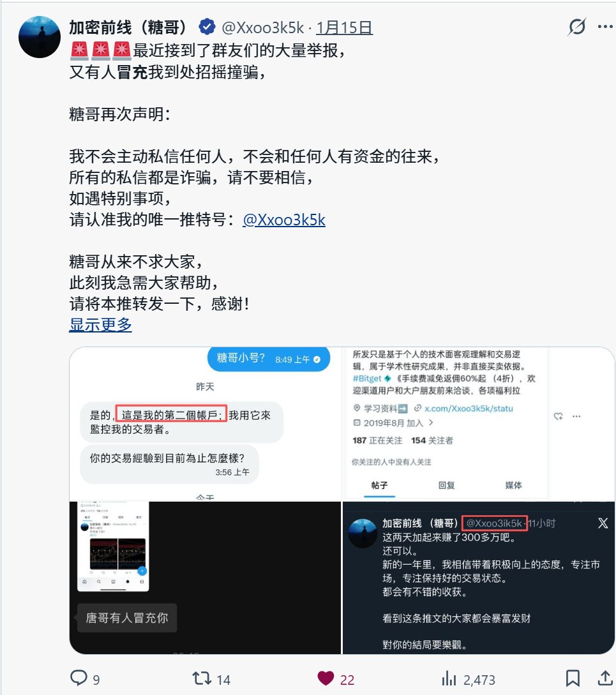
Task: Open the @Xxoo3k5k mention link in text
Action: click(x=284, y=220)
